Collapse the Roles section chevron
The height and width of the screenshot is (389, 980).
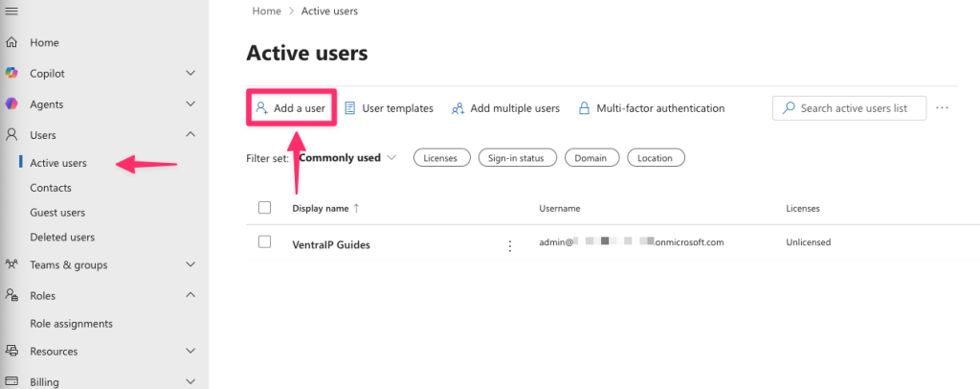pyautogui.click(x=191, y=295)
